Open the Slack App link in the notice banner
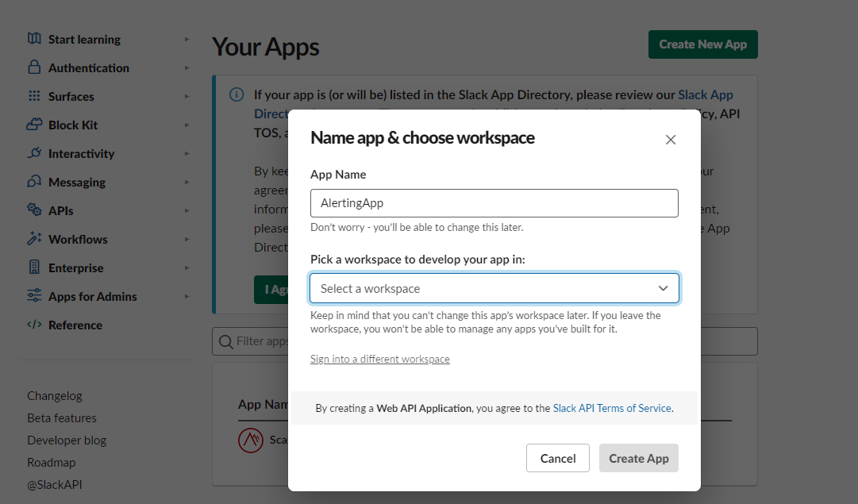The height and width of the screenshot is (504, 858). [706, 94]
